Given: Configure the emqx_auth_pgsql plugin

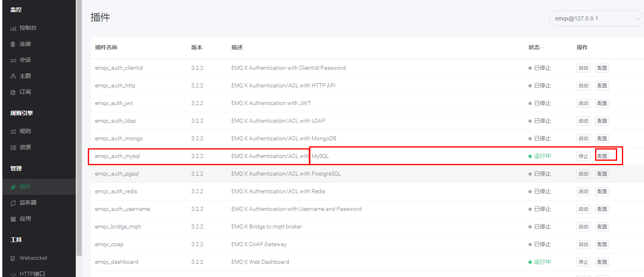Looking at the screenshot, I should (602, 174).
